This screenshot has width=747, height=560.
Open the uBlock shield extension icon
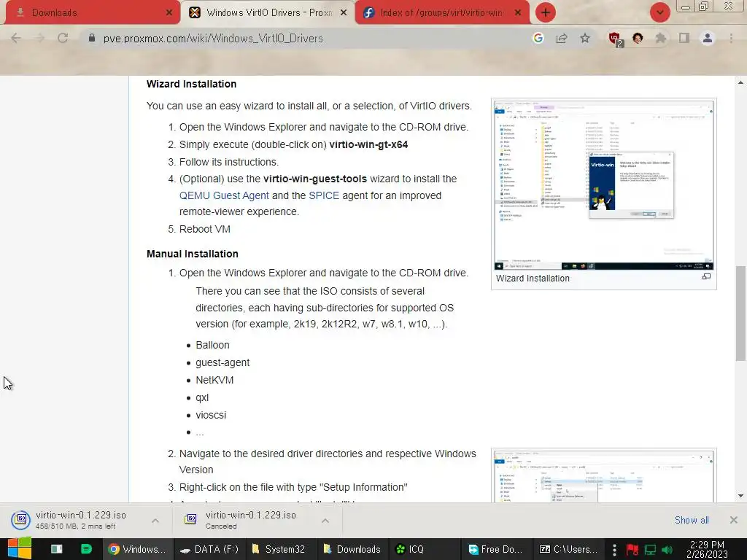tap(615, 39)
